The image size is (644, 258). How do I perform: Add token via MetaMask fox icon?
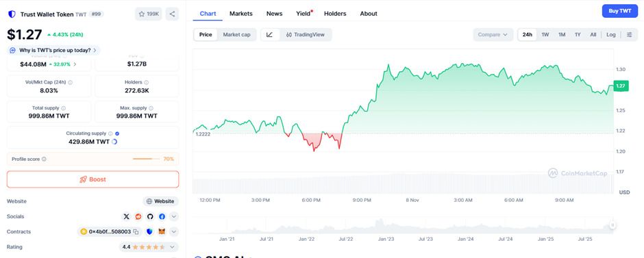(162, 232)
